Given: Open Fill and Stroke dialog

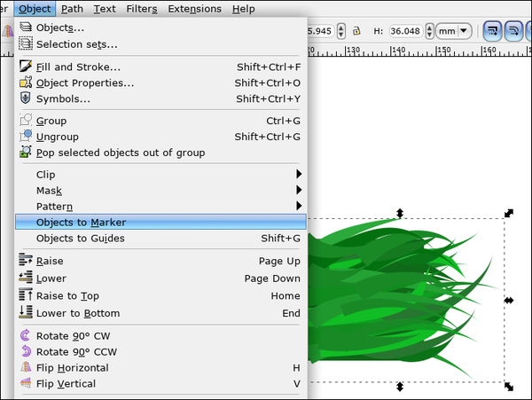Looking at the screenshot, I should coord(78,67).
